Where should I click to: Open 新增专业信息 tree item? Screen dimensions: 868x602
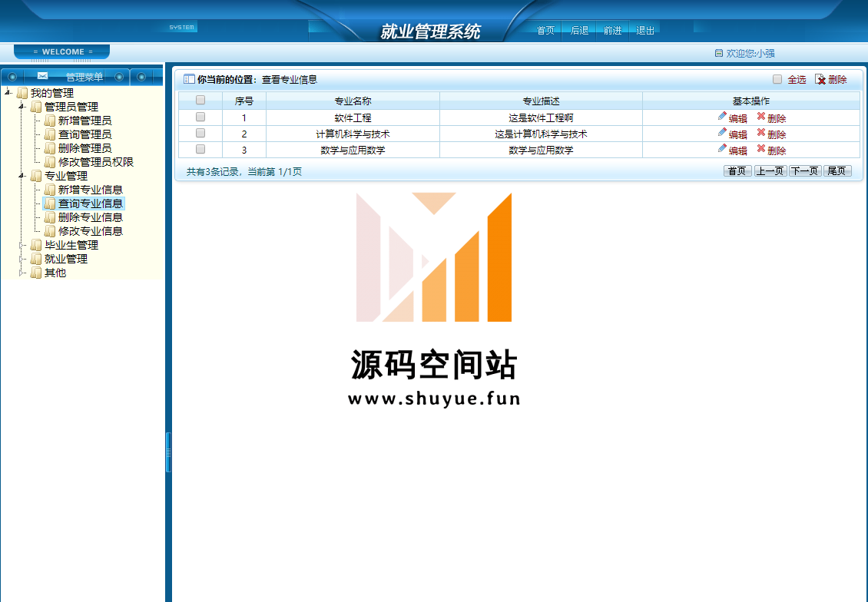tap(90, 190)
